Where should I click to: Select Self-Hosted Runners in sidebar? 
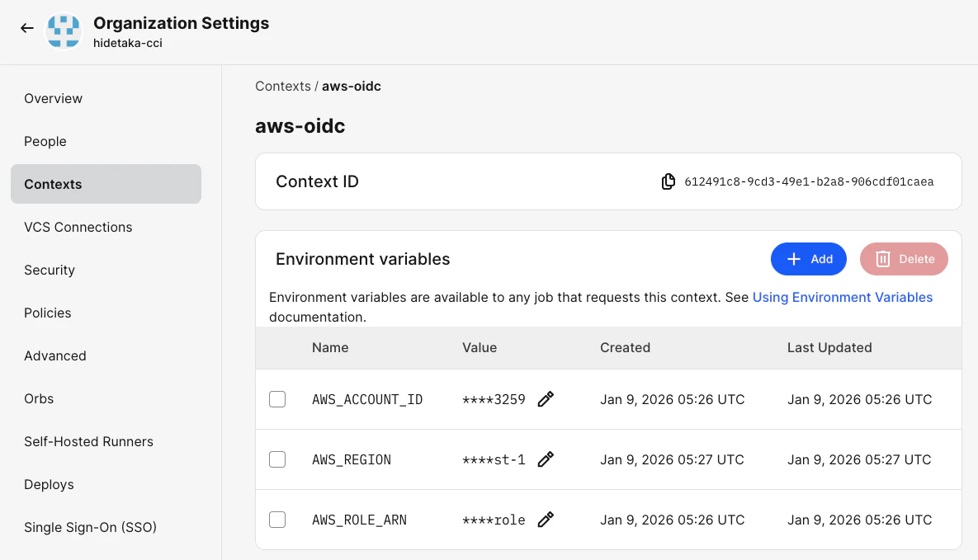[x=88, y=441]
